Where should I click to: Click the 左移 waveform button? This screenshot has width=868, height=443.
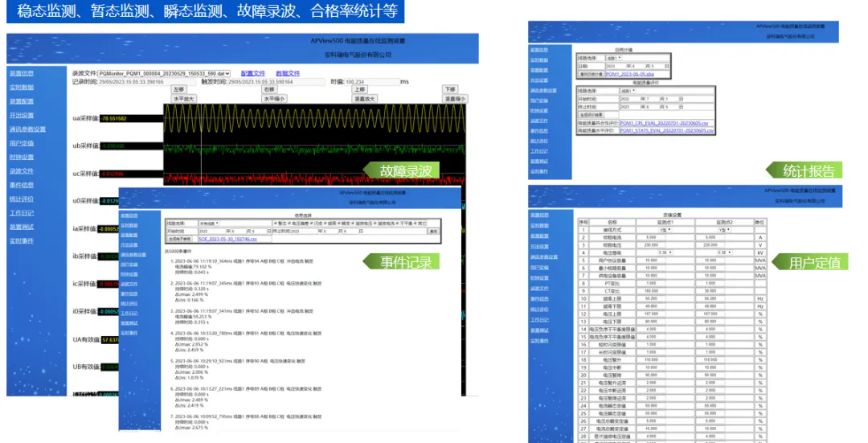(x=178, y=89)
